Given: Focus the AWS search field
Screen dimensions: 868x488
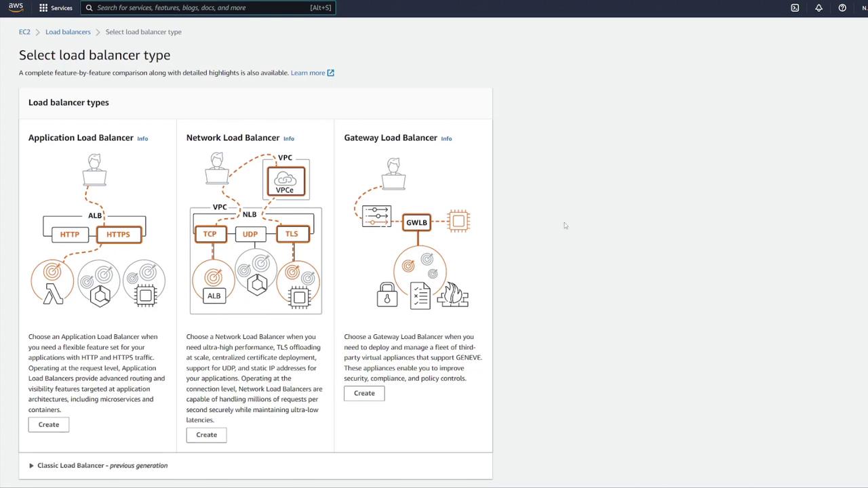Looking at the screenshot, I should 208,8.
